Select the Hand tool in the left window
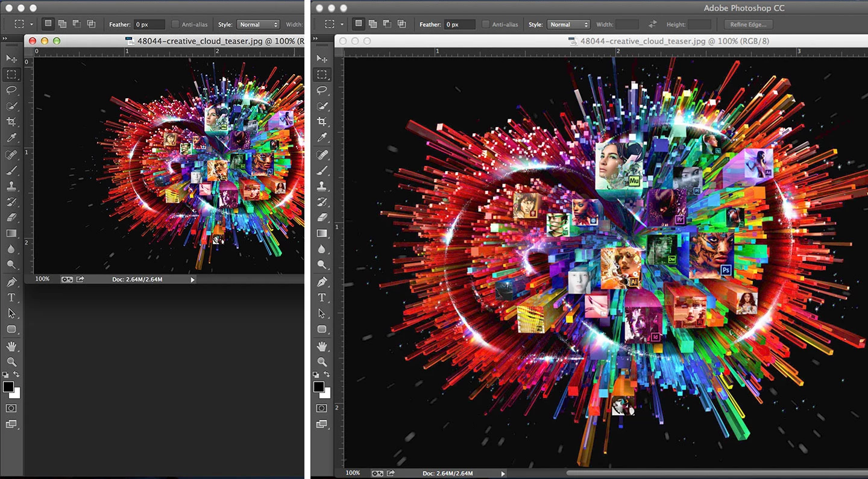 [x=11, y=346]
